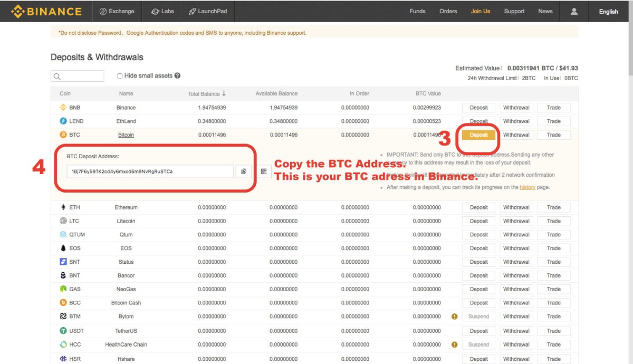This screenshot has width=633, height=364.
Task: Click BNB total balance 1.94754939
Action: (x=212, y=108)
